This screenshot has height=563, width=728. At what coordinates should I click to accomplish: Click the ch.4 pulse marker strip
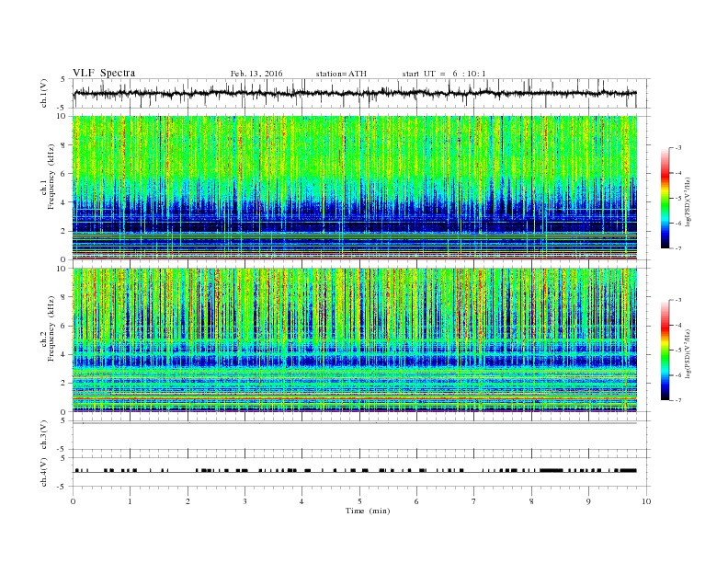(354, 471)
